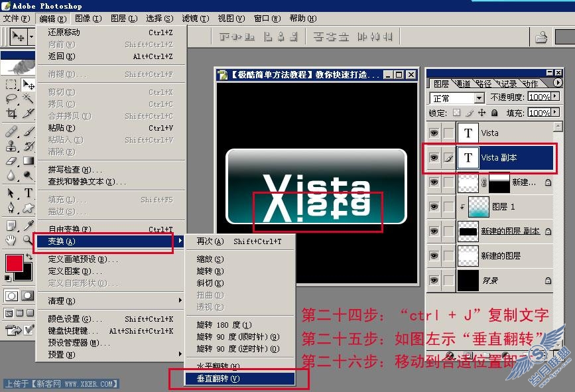Select the Pen tool

tap(11, 208)
